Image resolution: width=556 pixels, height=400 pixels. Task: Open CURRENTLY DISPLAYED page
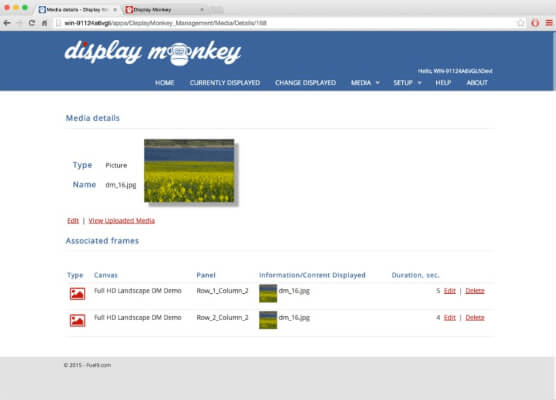coord(225,83)
